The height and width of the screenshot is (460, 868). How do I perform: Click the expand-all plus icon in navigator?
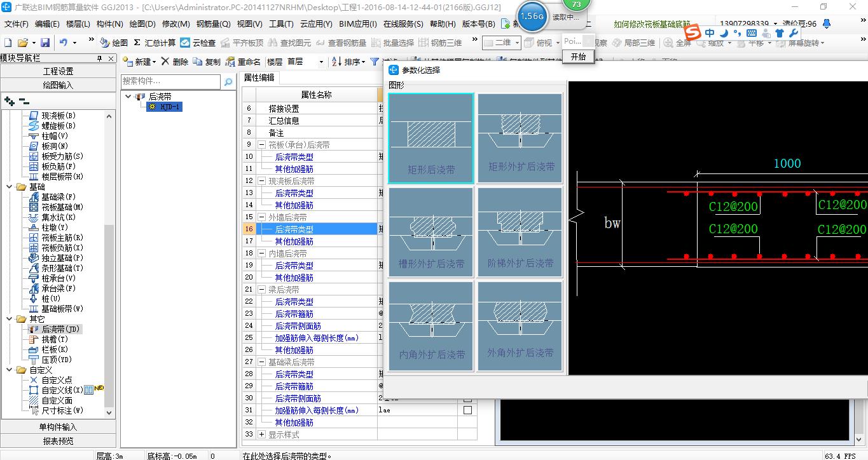tap(9, 100)
